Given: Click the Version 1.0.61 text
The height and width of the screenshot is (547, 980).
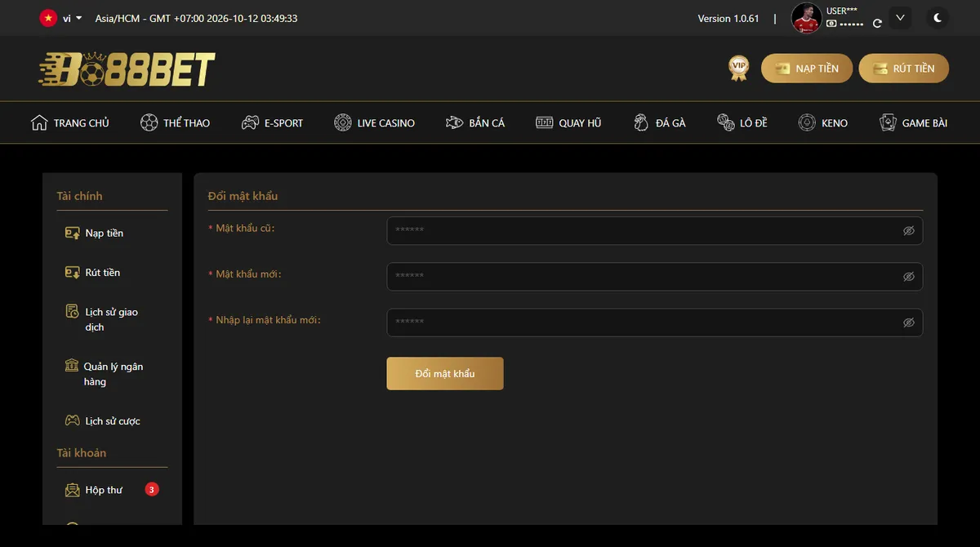Looking at the screenshot, I should (728, 18).
